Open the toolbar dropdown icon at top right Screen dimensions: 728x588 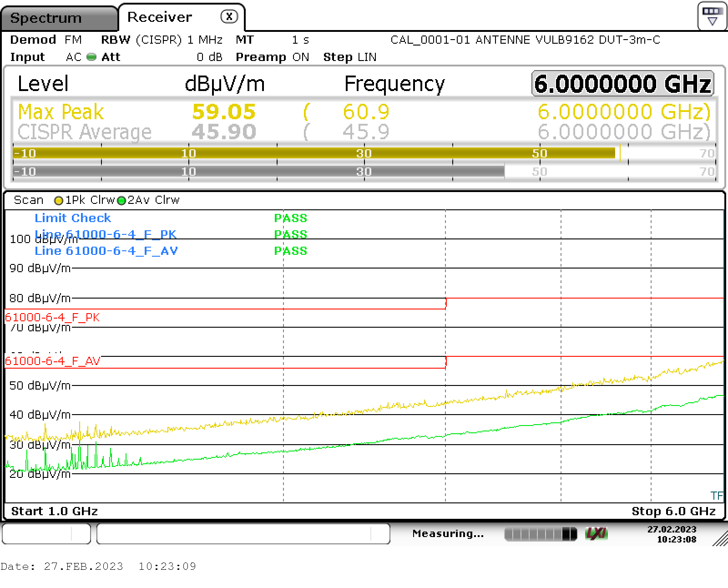point(712,16)
